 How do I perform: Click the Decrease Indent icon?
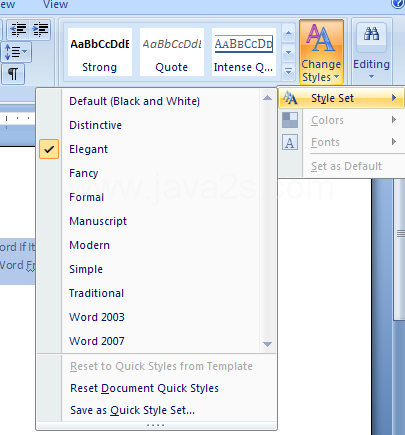point(18,30)
